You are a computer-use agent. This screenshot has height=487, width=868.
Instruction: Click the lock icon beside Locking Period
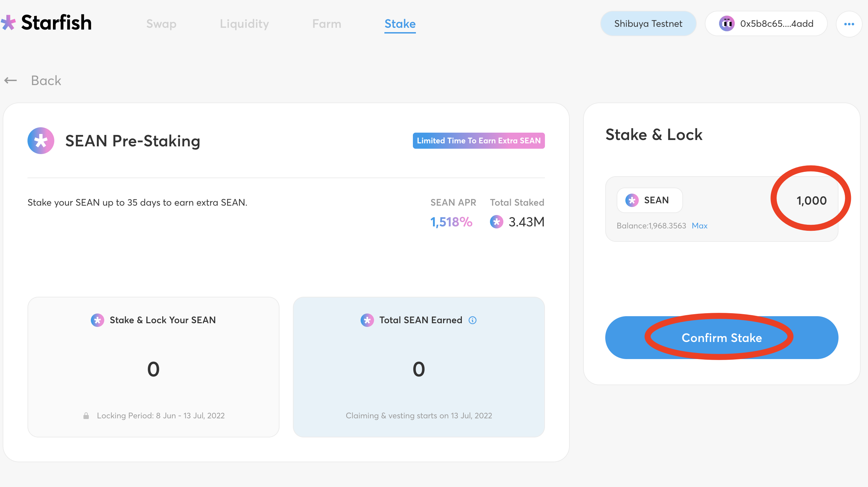point(86,416)
